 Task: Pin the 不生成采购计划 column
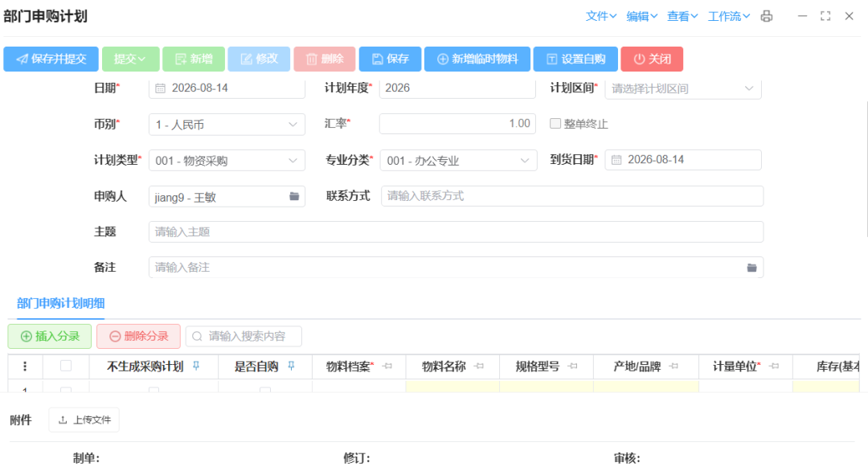[196, 366]
